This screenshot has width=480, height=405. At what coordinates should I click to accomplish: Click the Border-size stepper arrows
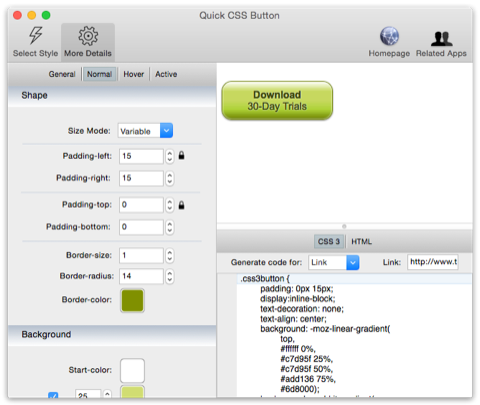[x=170, y=255]
